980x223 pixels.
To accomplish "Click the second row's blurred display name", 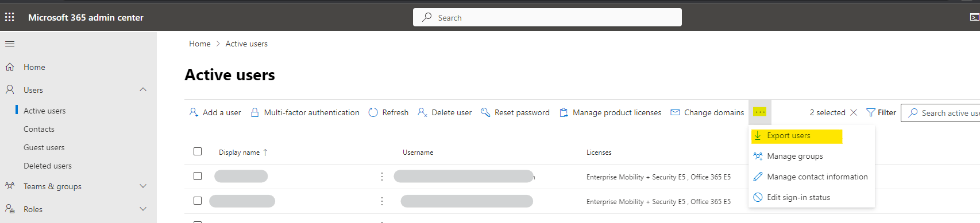I will [242, 201].
